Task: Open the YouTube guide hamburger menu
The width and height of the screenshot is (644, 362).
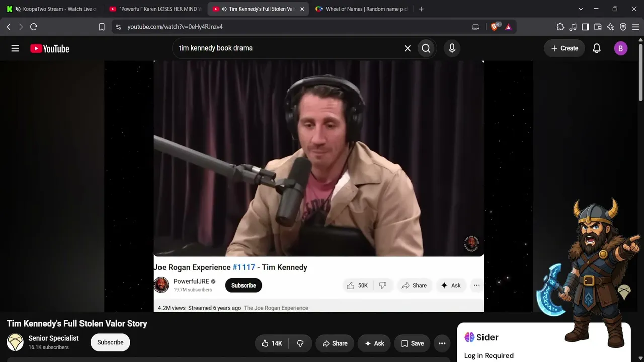Action: point(15,48)
